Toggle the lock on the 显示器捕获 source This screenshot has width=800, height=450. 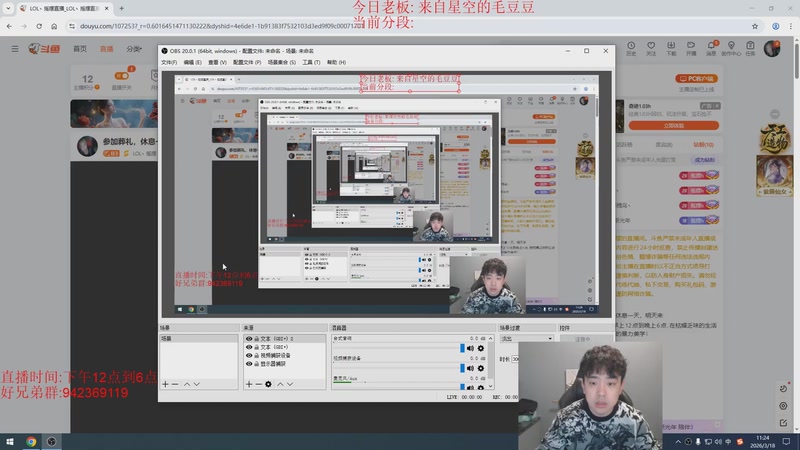[x=257, y=364]
